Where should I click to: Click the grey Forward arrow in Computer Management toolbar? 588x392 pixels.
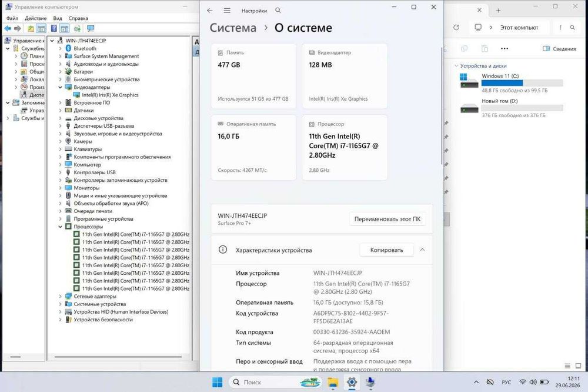(17, 28)
